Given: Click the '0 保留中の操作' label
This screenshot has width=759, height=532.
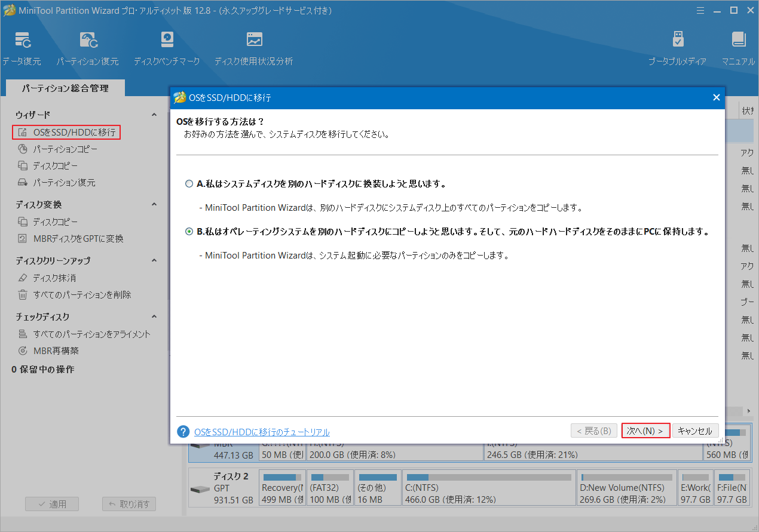Looking at the screenshot, I should (43, 370).
